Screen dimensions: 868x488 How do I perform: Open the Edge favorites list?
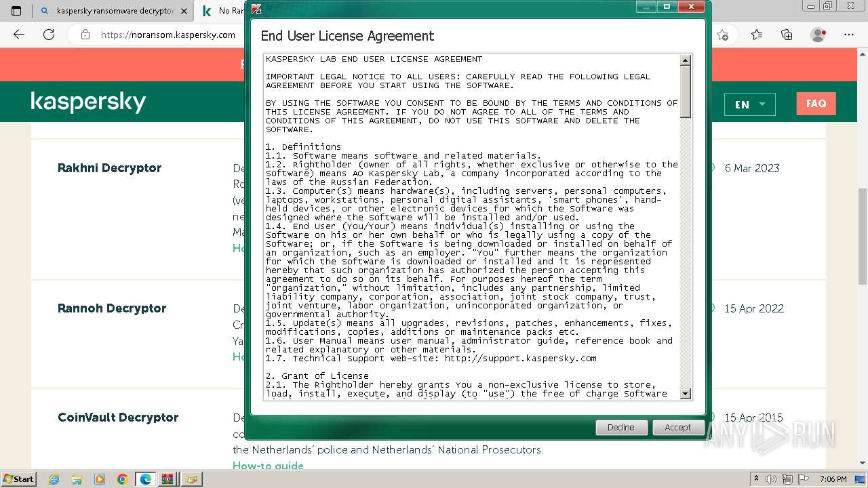pos(757,35)
